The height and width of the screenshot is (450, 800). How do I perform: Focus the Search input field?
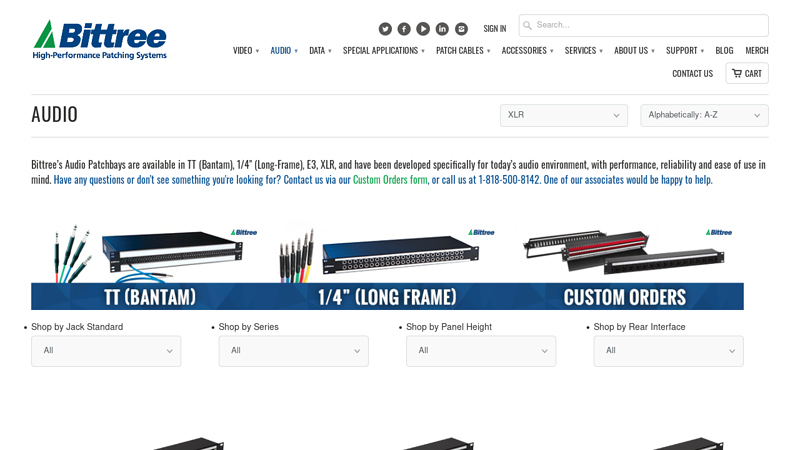point(644,25)
